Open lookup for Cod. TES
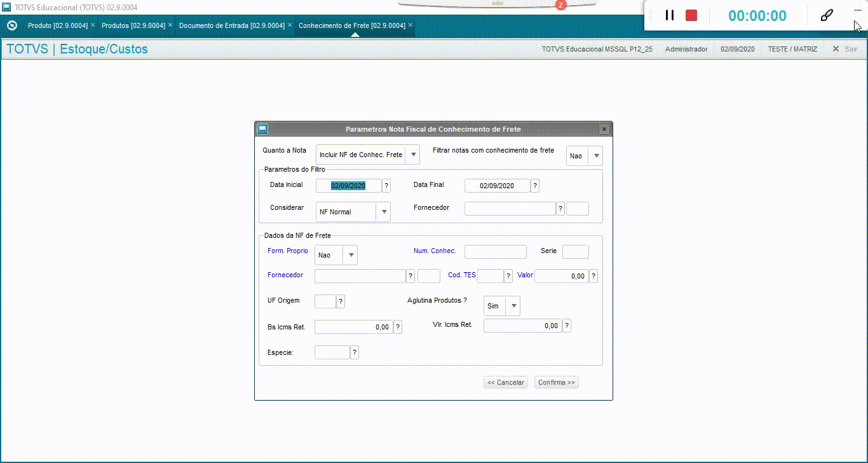 pos(508,276)
